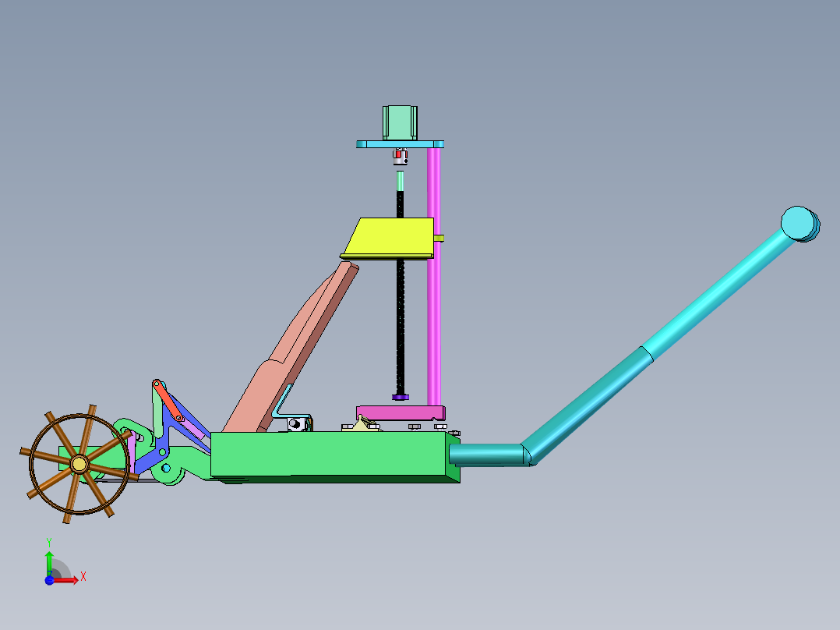
Task: Select the light green motor on top
Action: pos(400,122)
